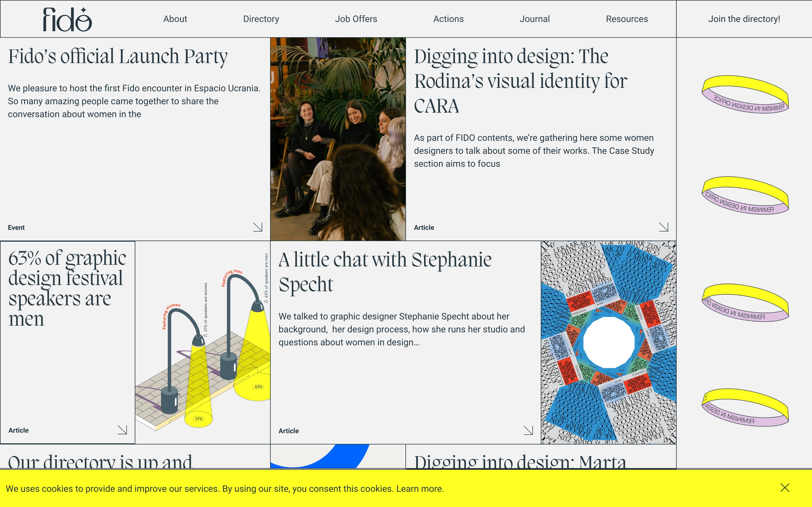812x507 pixels.
Task: Open the Journal section
Action: pyautogui.click(x=534, y=19)
